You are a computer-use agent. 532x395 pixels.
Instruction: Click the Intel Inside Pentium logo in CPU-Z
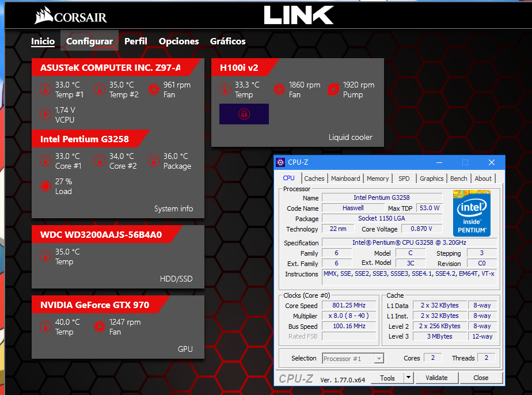click(x=472, y=214)
